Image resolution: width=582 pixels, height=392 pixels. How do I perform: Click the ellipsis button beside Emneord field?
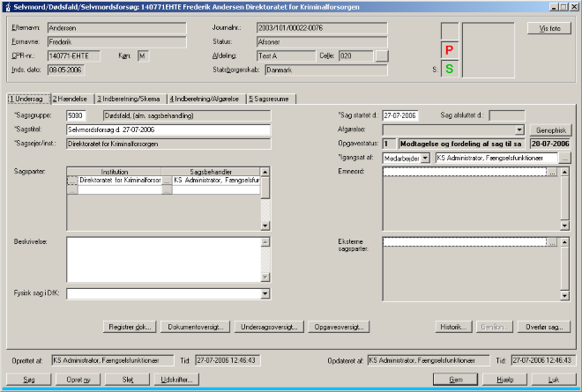pos(551,173)
